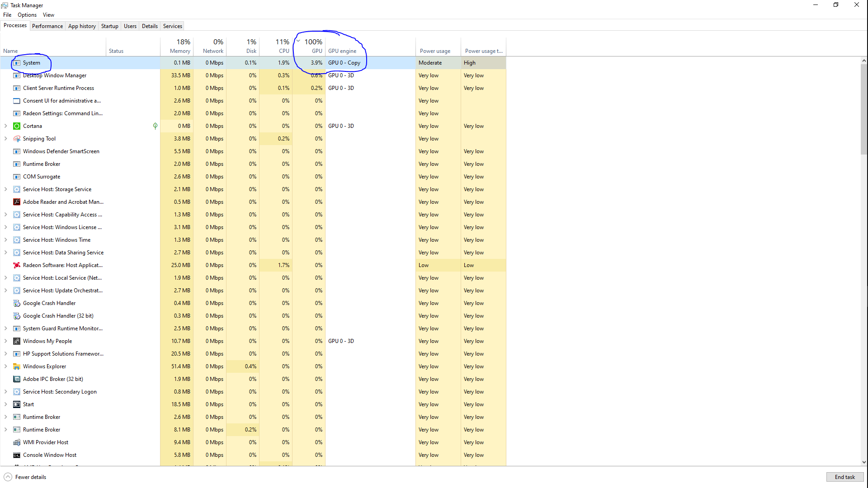
Task: Expand HP Support Solutions Framework group
Action: (x=5, y=354)
